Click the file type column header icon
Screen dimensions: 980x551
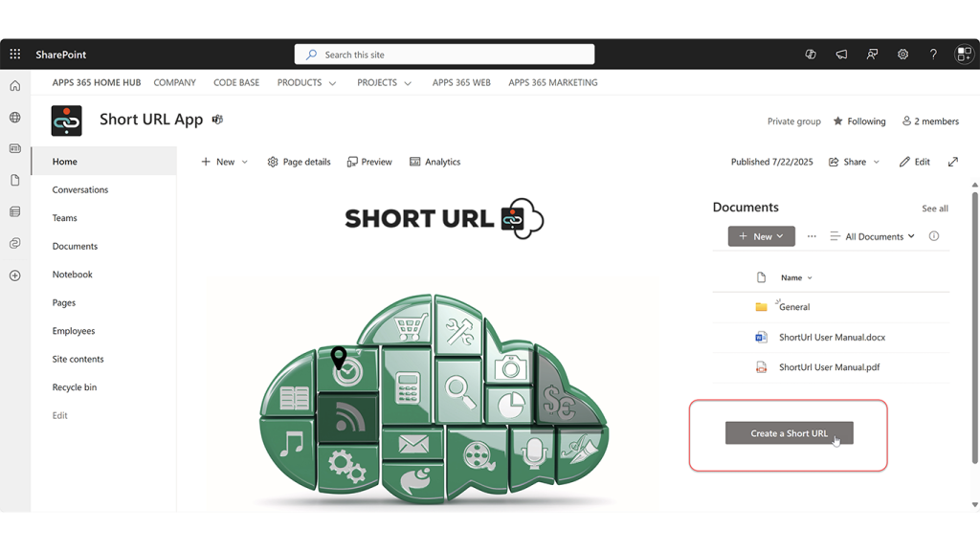pyautogui.click(x=761, y=277)
